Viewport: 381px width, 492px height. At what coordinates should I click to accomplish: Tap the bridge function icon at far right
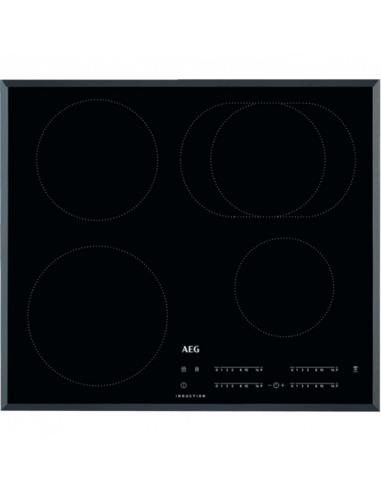tap(356, 369)
